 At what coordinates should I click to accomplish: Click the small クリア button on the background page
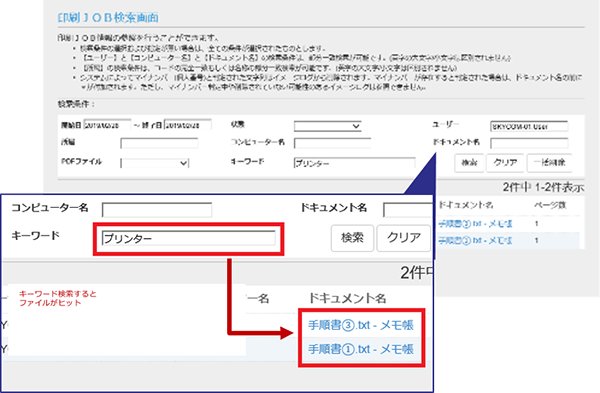[505, 163]
